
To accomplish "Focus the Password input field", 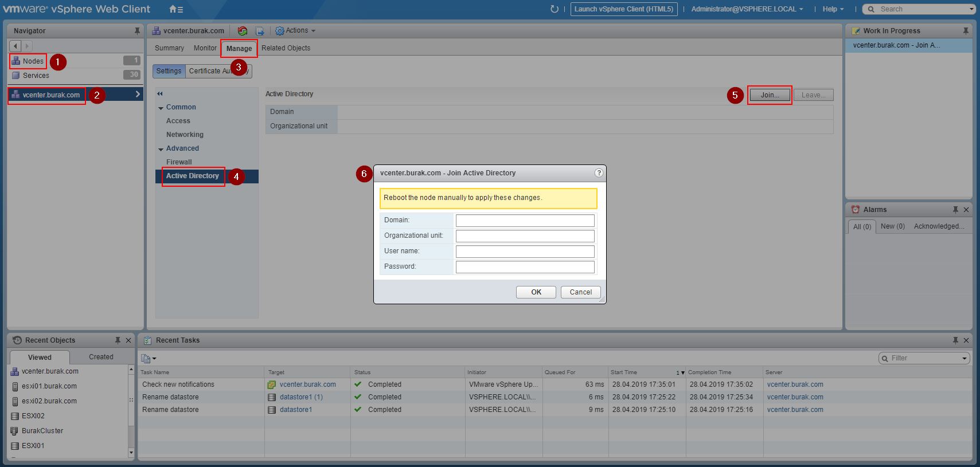I will coord(525,267).
